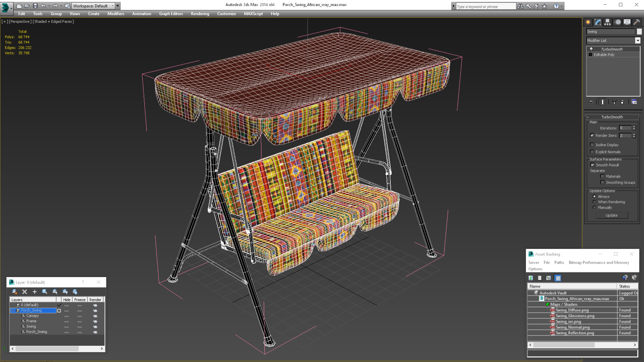Open the Modify command panel tab
The image size is (644, 362).
[x=598, y=22]
